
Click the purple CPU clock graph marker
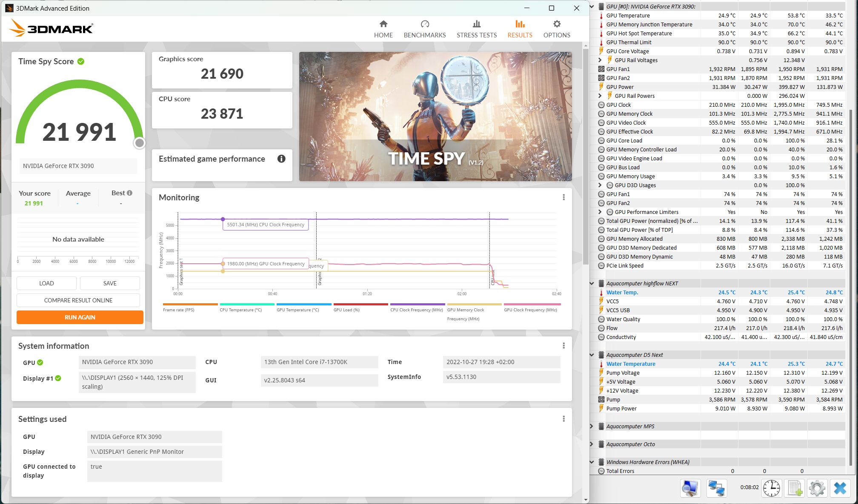(223, 219)
